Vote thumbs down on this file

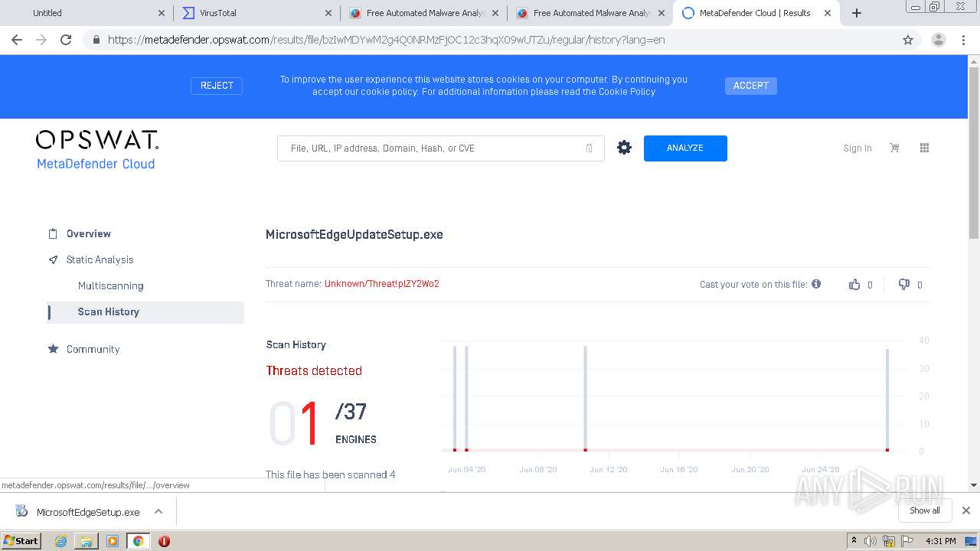coord(904,284)
